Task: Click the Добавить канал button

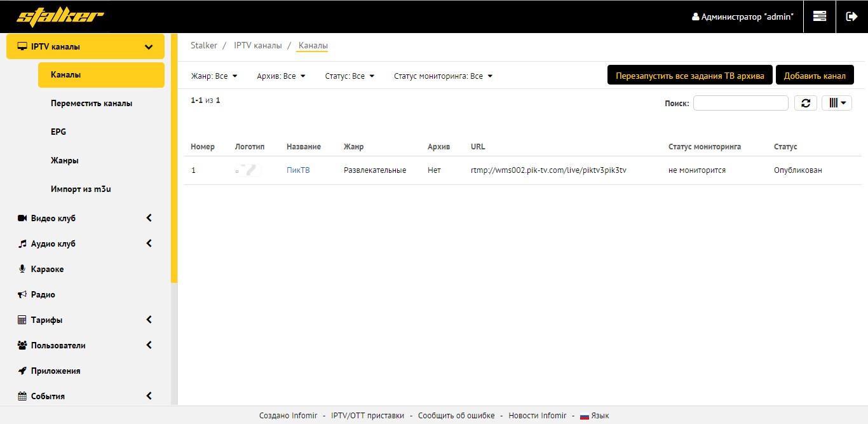Action: click(x=815, y=75)
